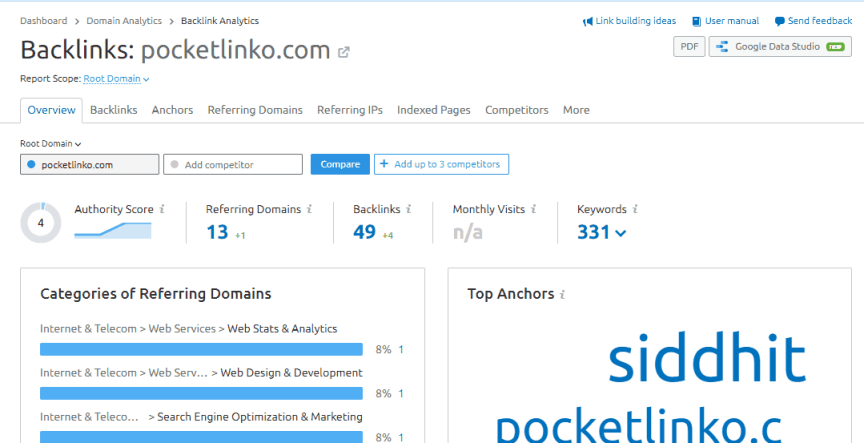Viewport: 864px width, 443px height.
Task: Click the Compare button
Action: coord(340,164)
